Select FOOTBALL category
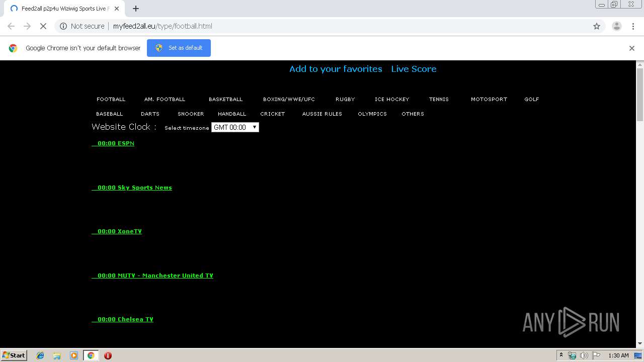Viewport: 644px width, 362px height. (x=111, y=99)
